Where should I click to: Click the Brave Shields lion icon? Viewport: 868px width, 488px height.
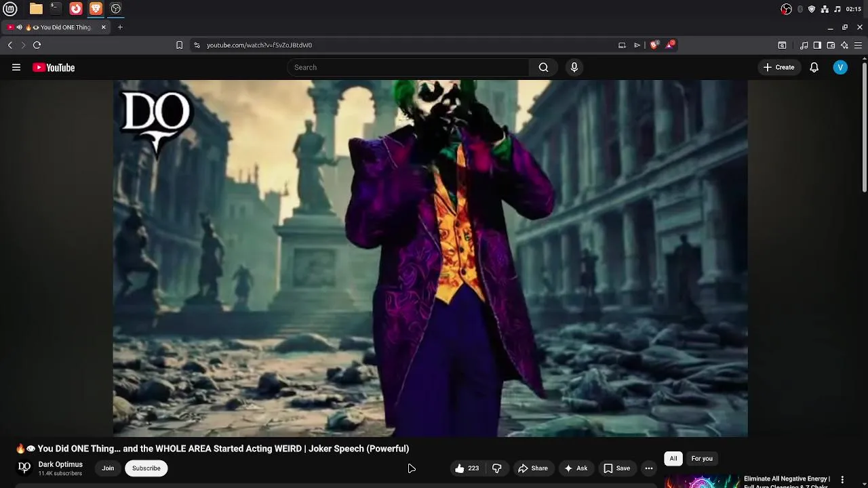[x=654, y=45]
